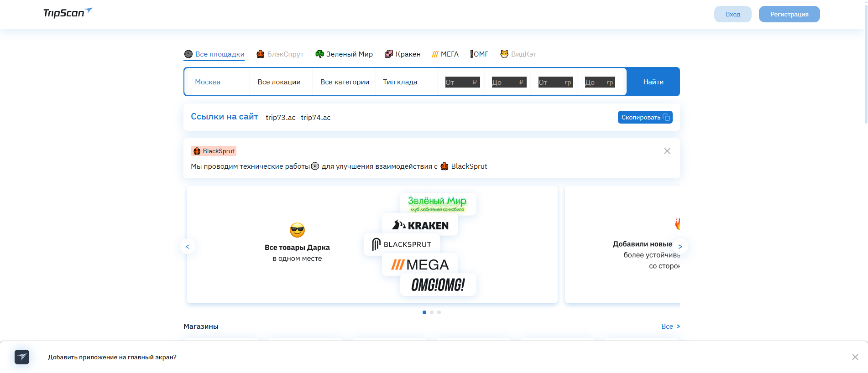Open the ВидКэт marketplace tab
Screen dimensions: 868x373
point(518,54)
